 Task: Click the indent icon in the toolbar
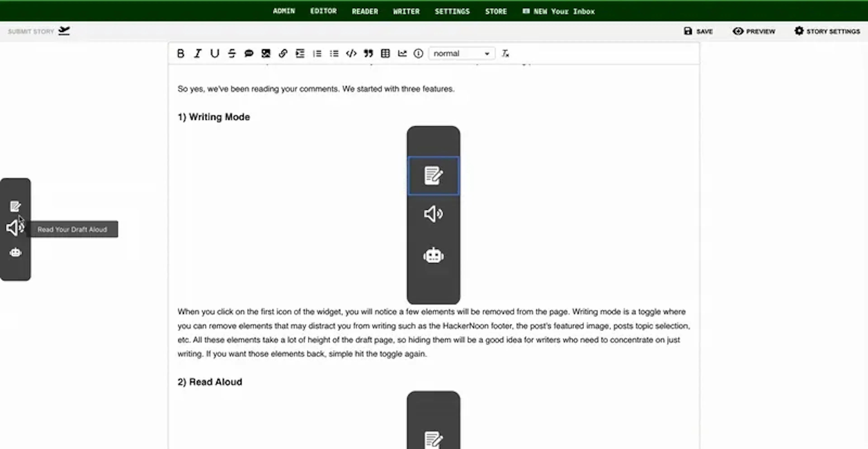click(x=300, y=53)
